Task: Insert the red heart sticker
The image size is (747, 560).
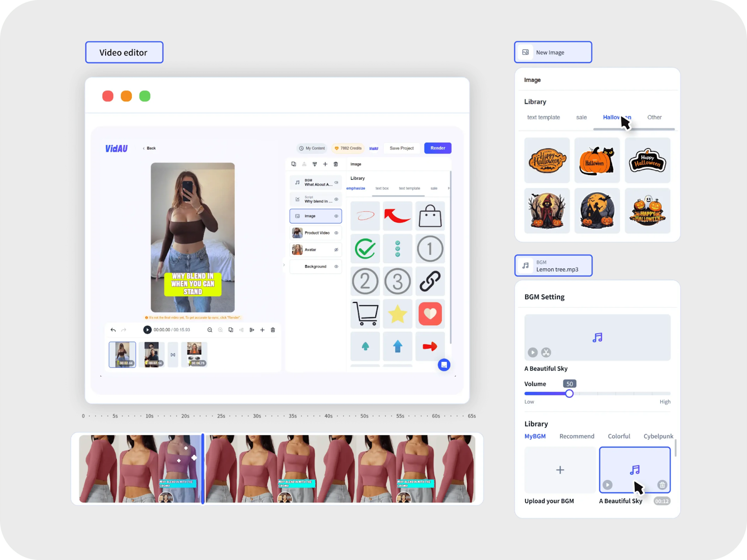Action: (430, 314)
